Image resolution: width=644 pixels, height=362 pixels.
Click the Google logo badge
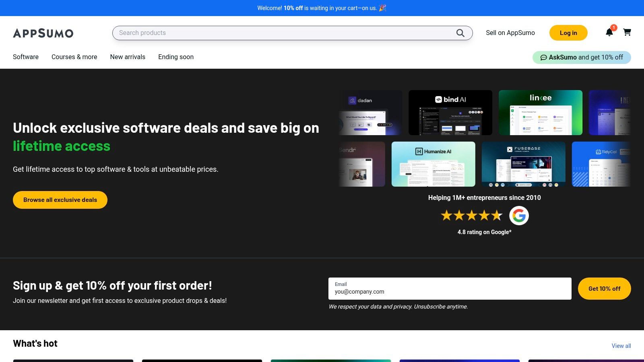[x=519, y=216]
